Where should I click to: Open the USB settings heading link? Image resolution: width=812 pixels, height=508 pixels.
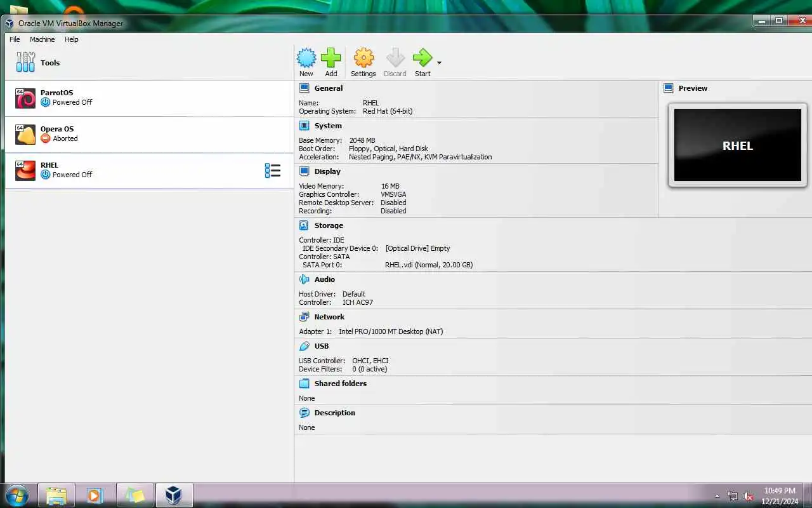[x=322, y=346]
